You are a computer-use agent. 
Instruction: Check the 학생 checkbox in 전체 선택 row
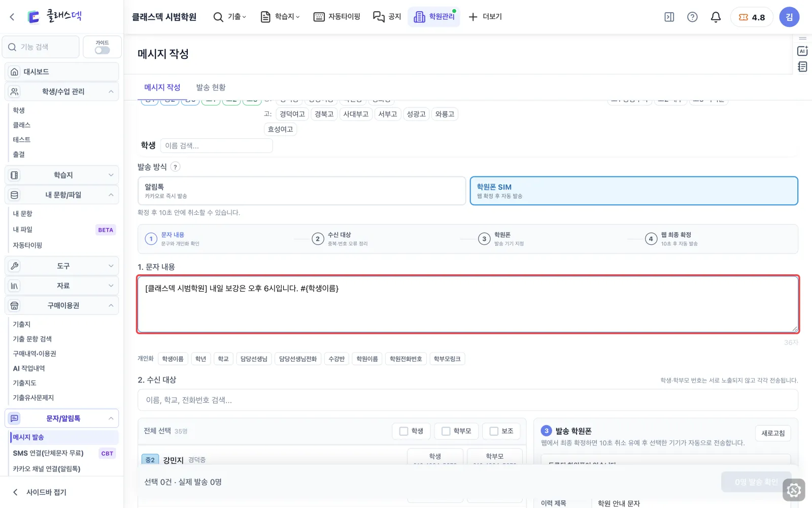click(x=404, y=431)
